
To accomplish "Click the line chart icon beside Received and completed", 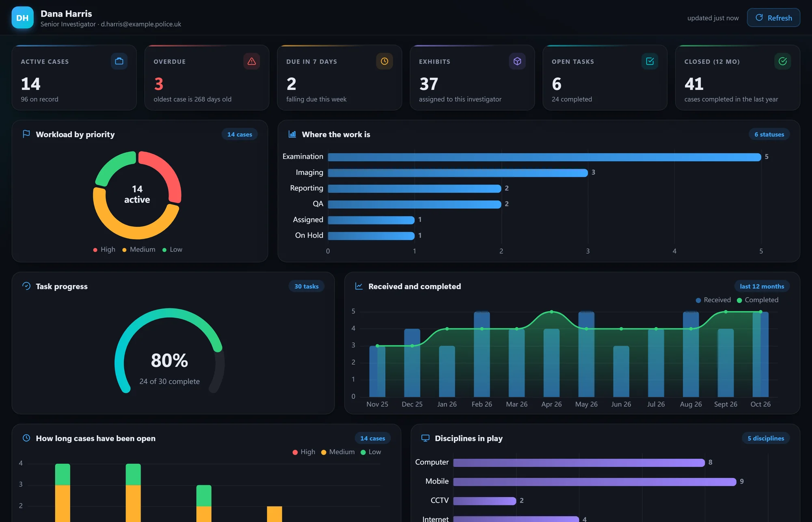I will (359, 286).
